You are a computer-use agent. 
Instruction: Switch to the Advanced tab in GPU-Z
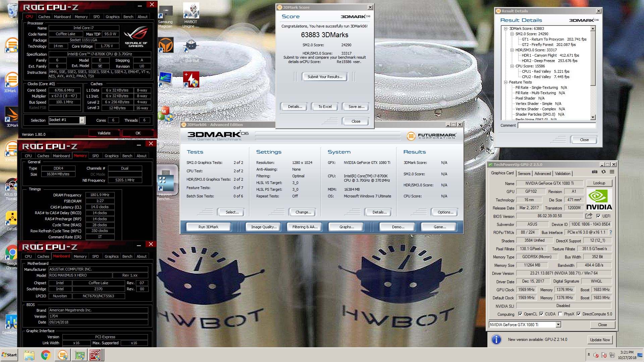pyautogui.click(x=543, y=173)
